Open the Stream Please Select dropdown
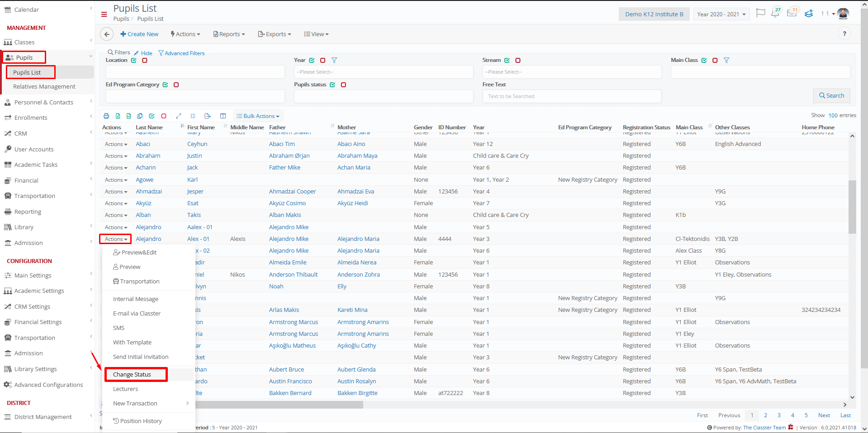Viewport: 868px width, 433px height. 572,72
